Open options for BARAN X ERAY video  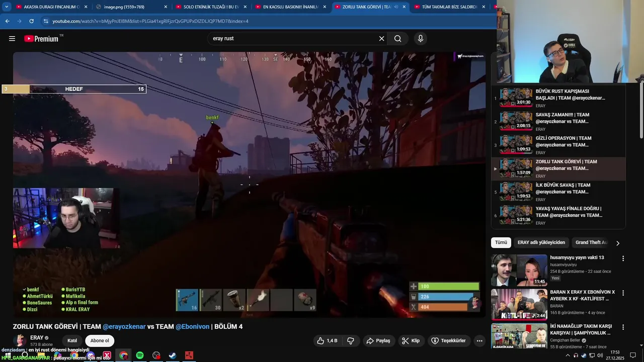click(623, 293)
